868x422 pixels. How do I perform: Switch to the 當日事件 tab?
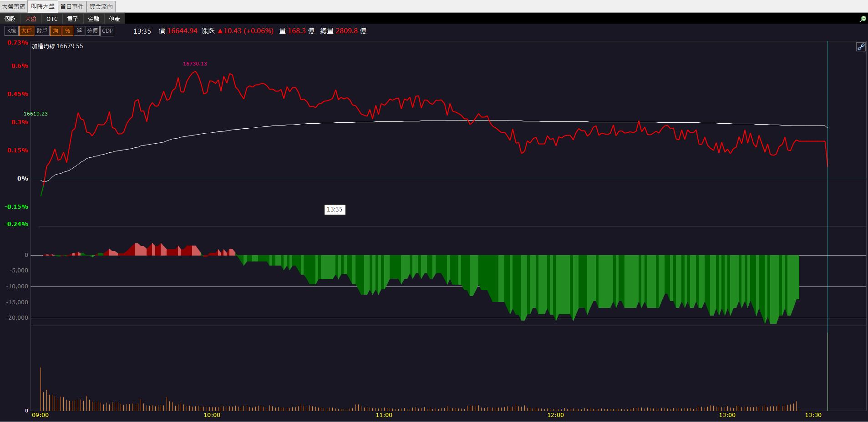click(x=72, y=6)
